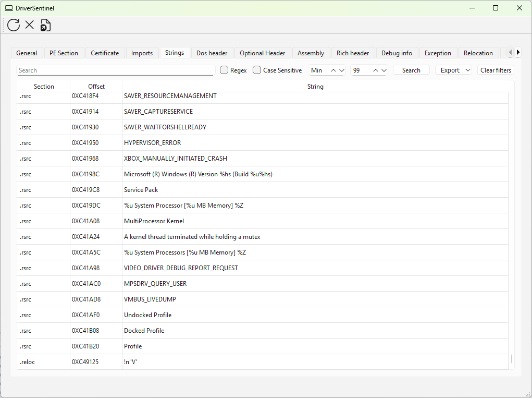Enable the Regex checkbox
This screenshot has width=532, height=398.
tap(225, 70)
